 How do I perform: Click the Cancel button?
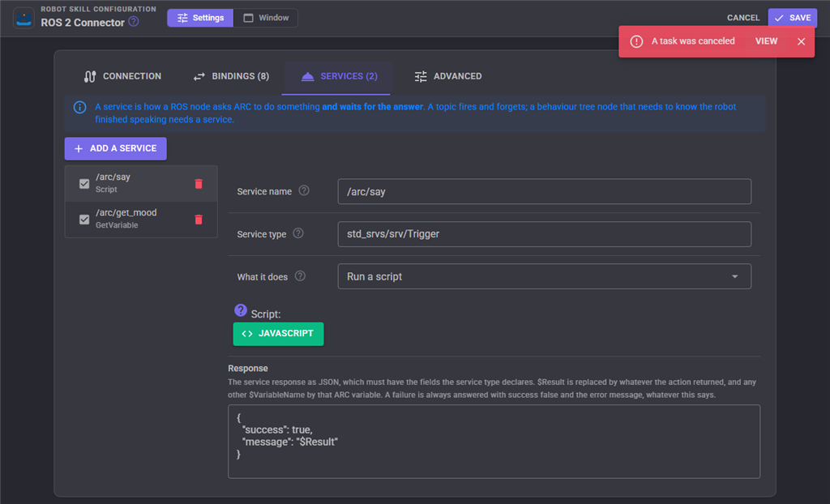[743, 18]
